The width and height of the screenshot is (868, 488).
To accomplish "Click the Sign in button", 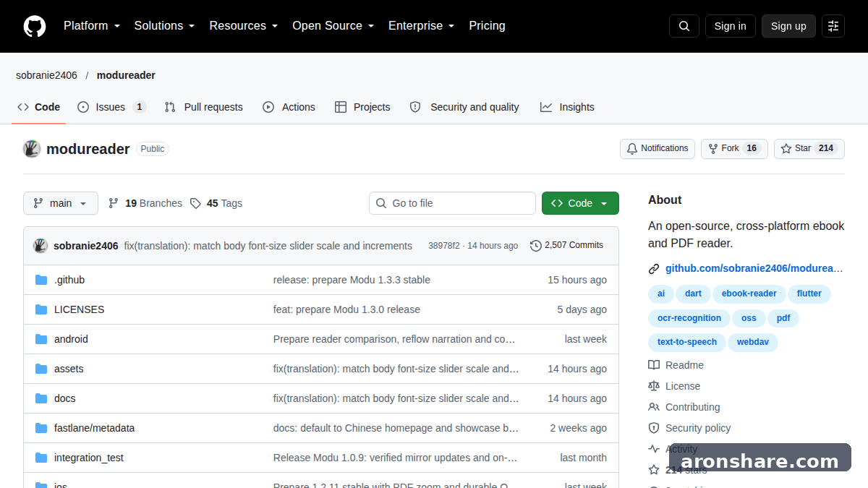I will click(731, 26).
